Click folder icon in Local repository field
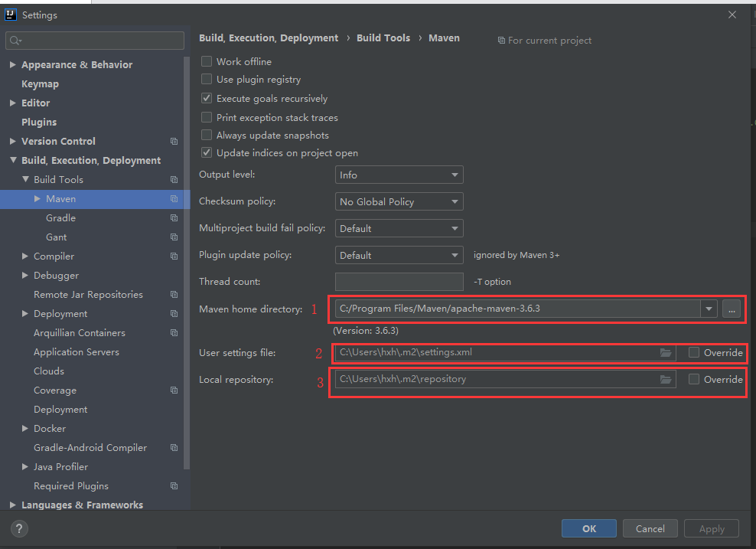Screen dimensions: 756x549 point(666,379)
